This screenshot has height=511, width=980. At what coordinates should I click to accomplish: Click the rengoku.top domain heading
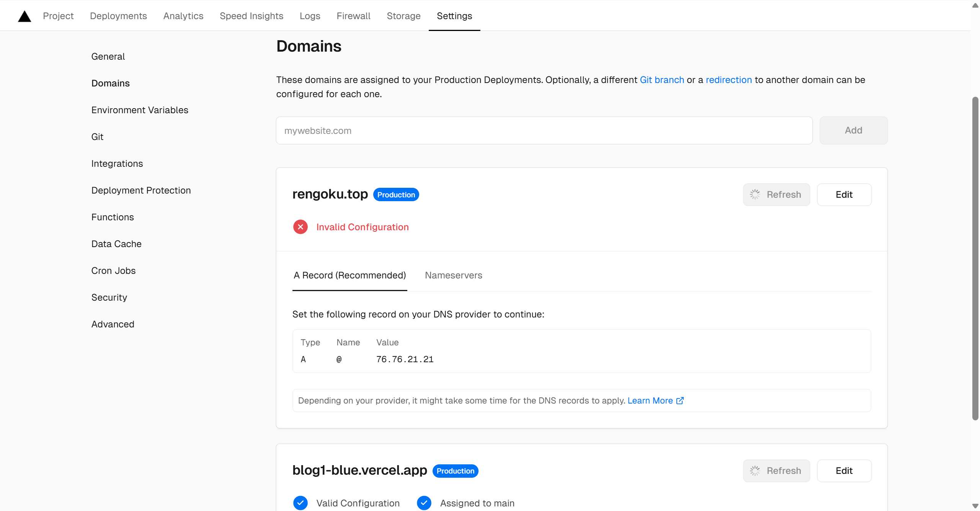[x=330, y=194]
